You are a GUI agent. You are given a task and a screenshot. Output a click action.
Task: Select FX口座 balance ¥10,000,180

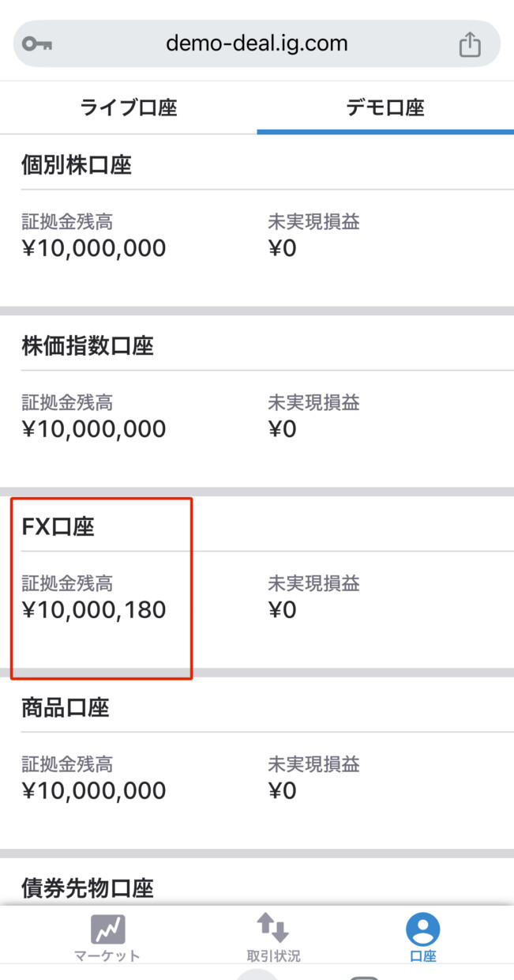(94, 610)
